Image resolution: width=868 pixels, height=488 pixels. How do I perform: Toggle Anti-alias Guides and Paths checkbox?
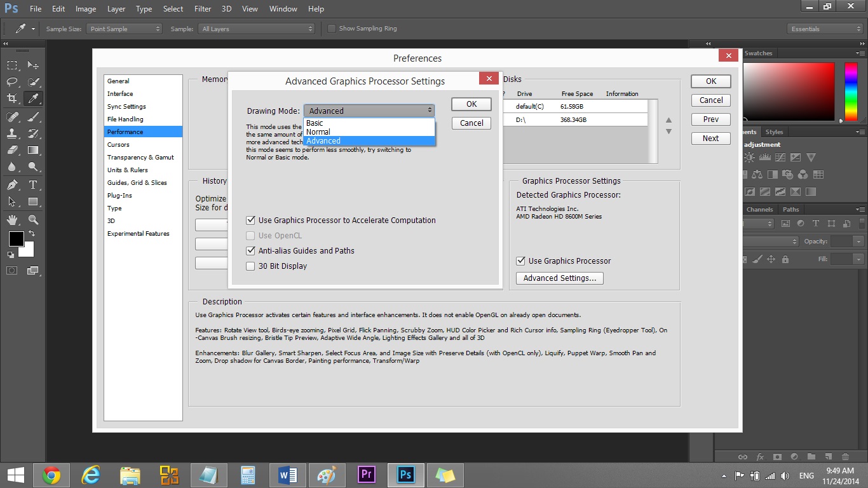301,251
